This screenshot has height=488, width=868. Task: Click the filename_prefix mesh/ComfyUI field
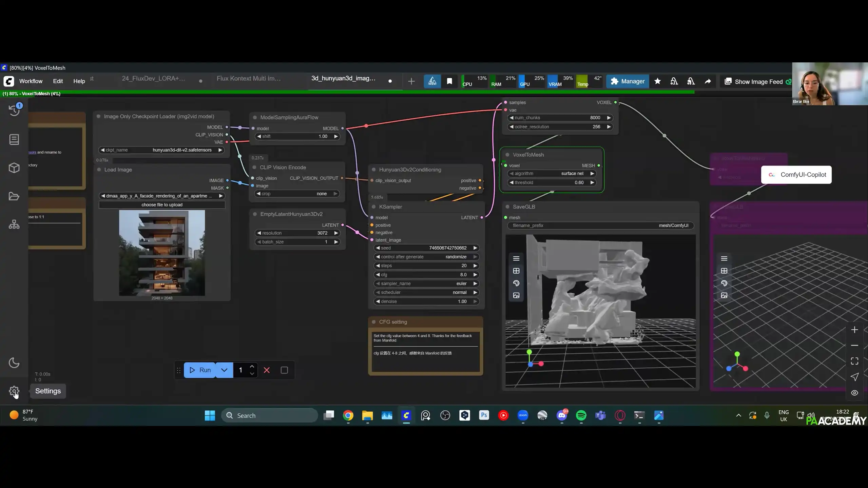click(600, 226)
